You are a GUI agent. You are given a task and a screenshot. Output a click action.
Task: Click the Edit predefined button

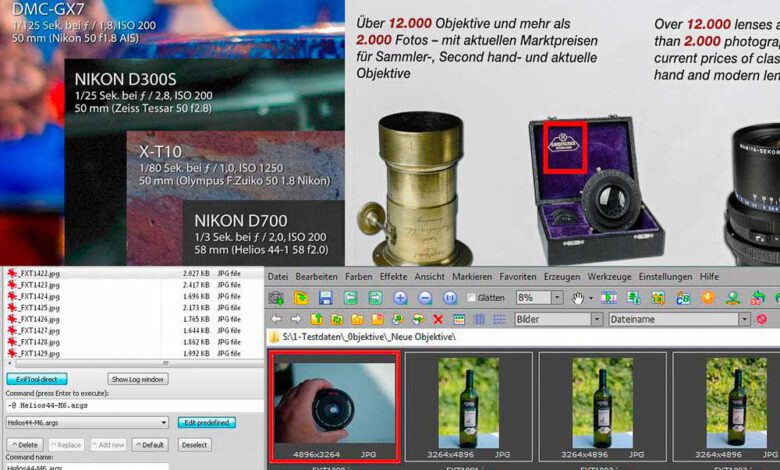(x=206, y=423)
